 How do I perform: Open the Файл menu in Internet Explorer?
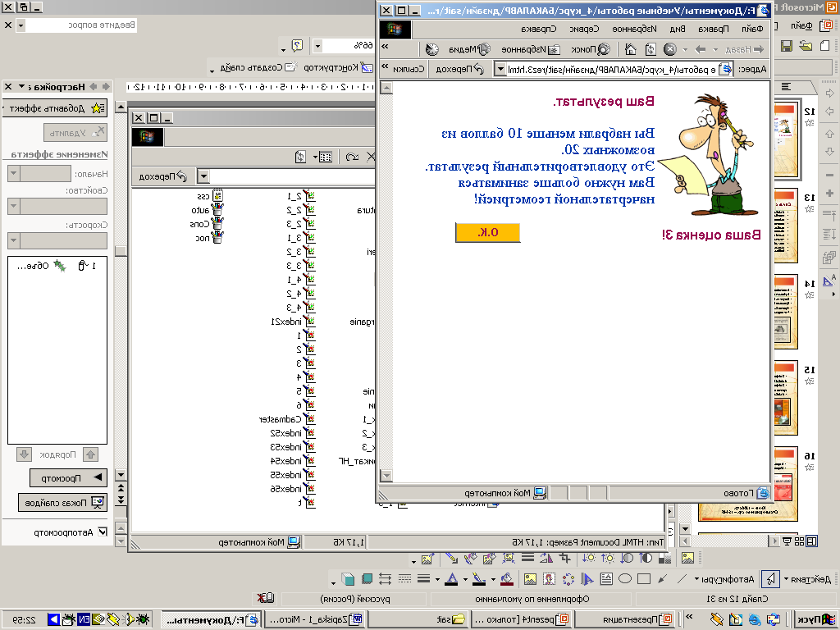pyautogui.click(x=752, y=29)
